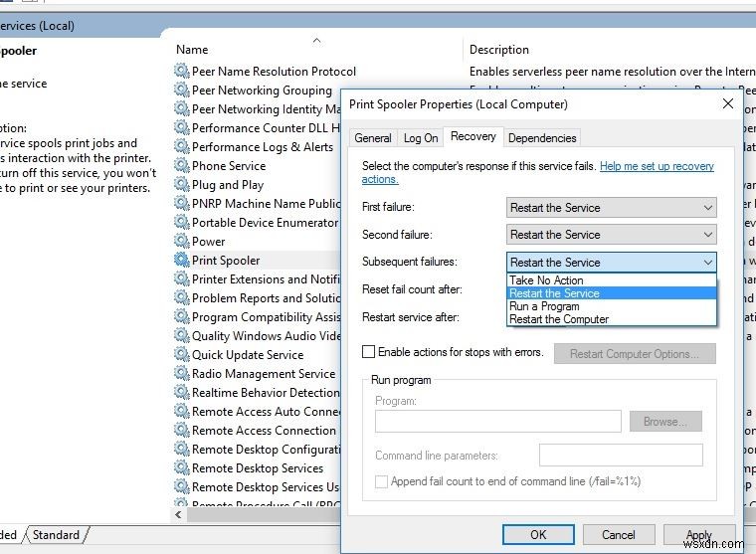756x554 pixels.
Task: Click the Program path input field
Action: pyautogui.click(x=498, y=422)
